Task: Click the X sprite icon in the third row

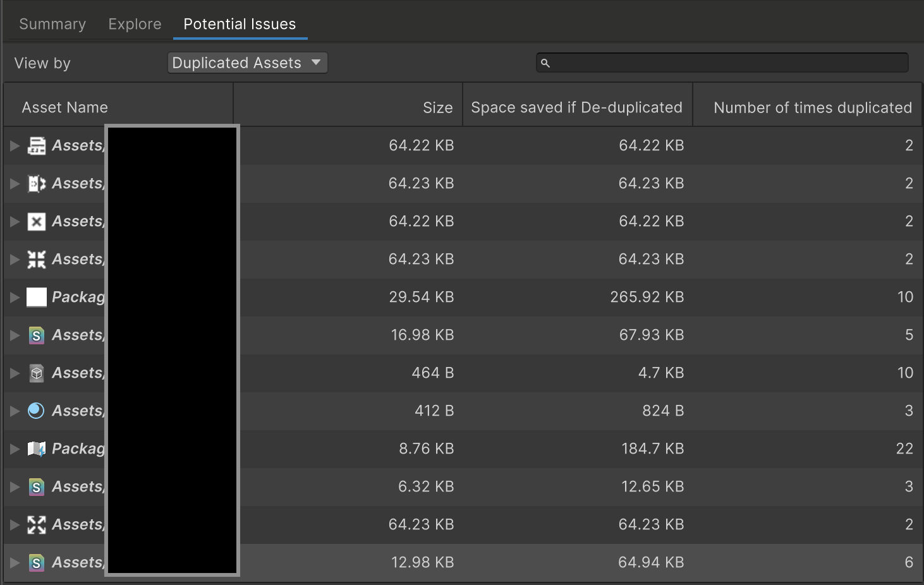Action: click(x=36, y=221)
